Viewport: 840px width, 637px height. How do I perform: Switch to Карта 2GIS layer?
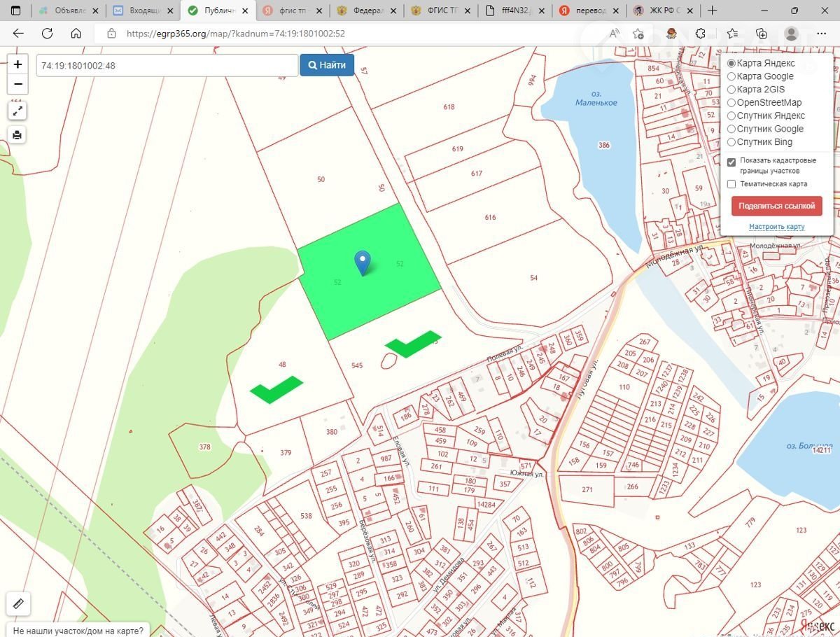(731, 90)
